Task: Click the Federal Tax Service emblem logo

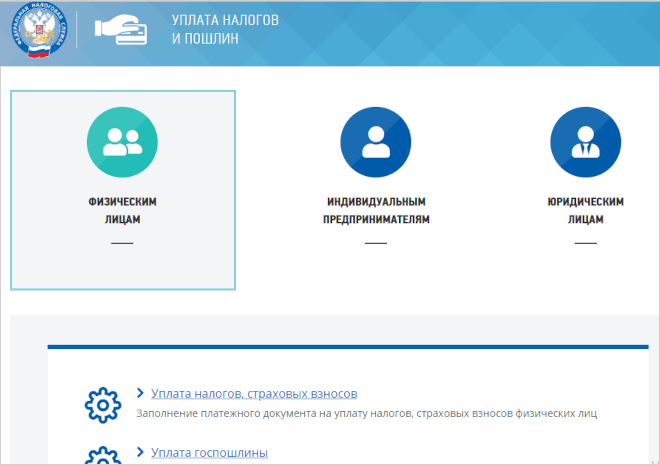Action: [39, 30]
